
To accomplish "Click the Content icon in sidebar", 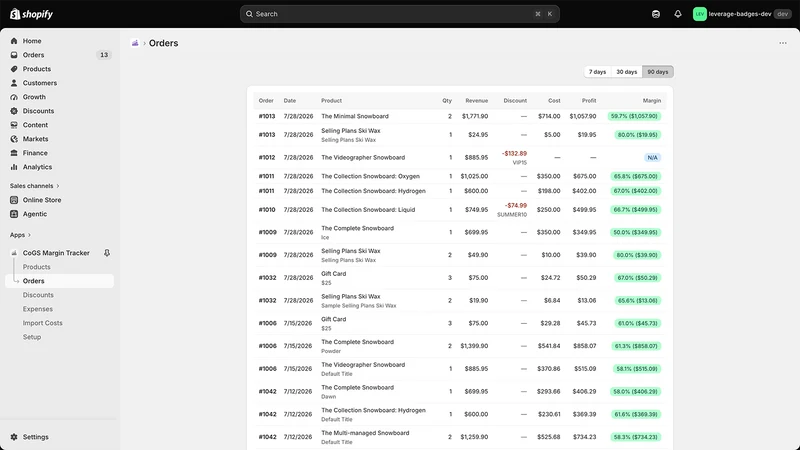I will point(14,125).
